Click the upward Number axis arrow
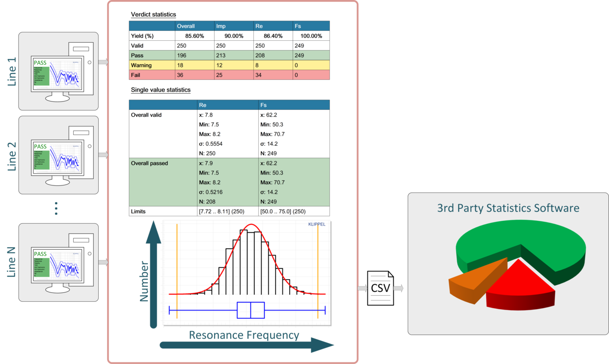Viewport: 609px width, 364px height. (154, 274)
